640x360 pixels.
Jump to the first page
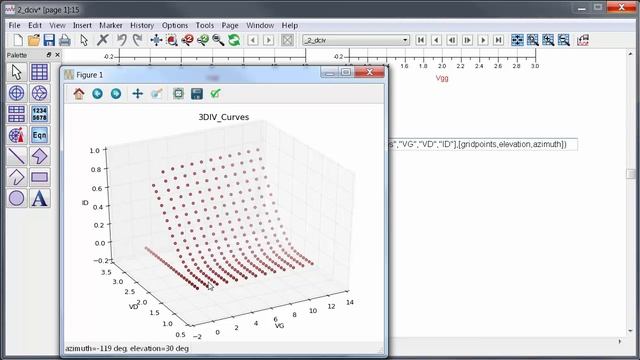click(x=421, y=40)
